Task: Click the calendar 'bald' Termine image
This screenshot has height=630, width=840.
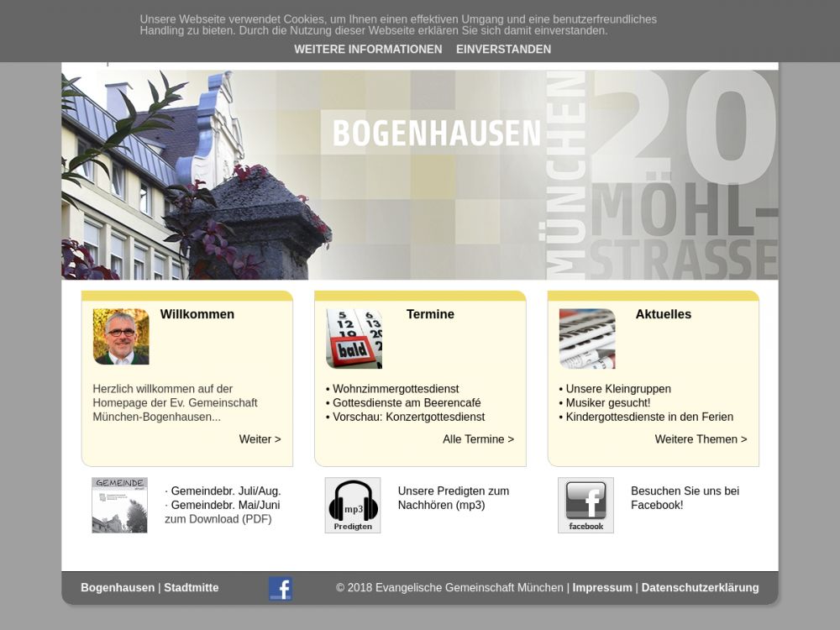Action: 354,339
